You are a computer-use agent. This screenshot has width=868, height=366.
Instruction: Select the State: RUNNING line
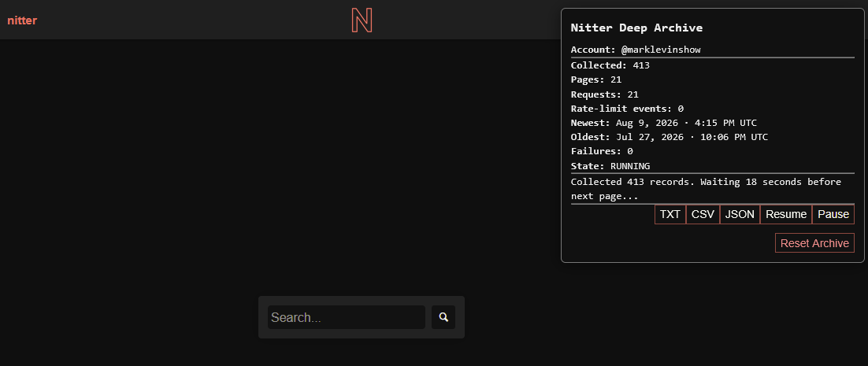click(610, 166)
